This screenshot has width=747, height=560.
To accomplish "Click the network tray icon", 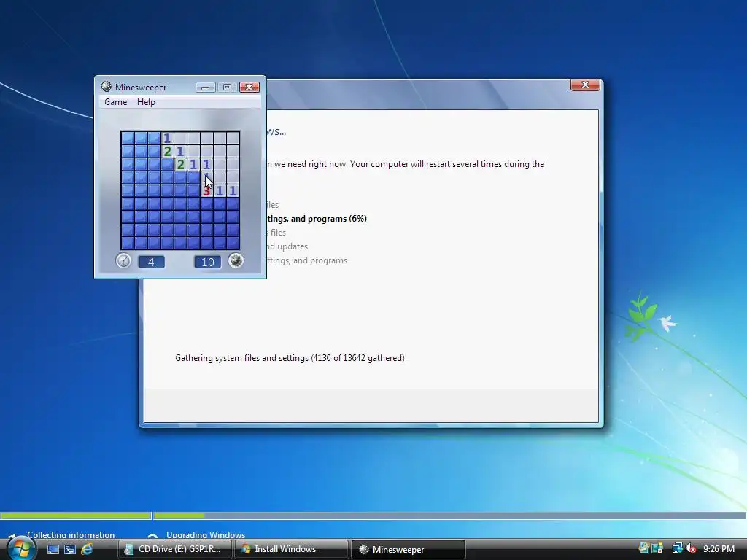I will [x=677, y=548].
